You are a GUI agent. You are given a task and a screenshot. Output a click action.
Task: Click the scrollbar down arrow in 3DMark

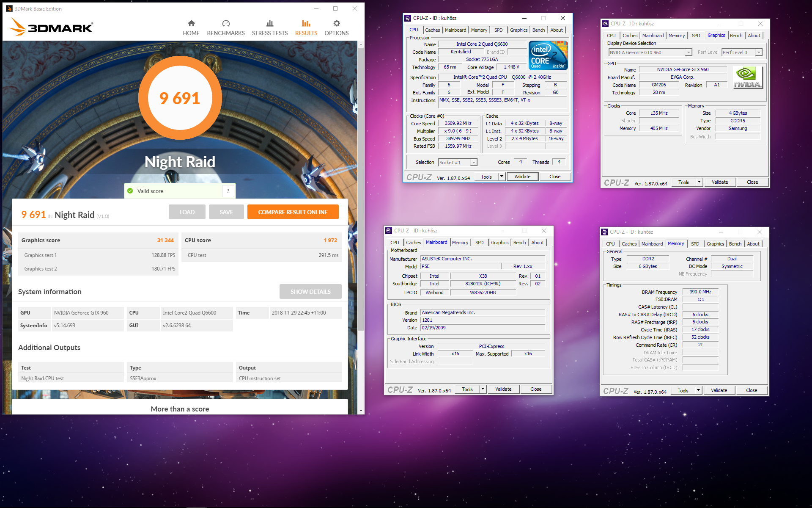click(361, 410)
